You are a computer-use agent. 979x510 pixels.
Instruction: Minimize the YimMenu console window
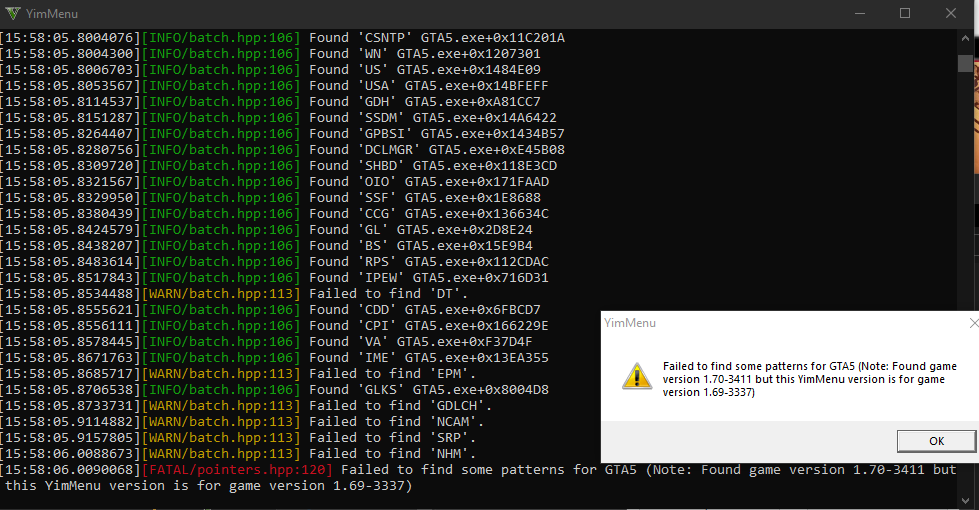click(x=860, y=13)
